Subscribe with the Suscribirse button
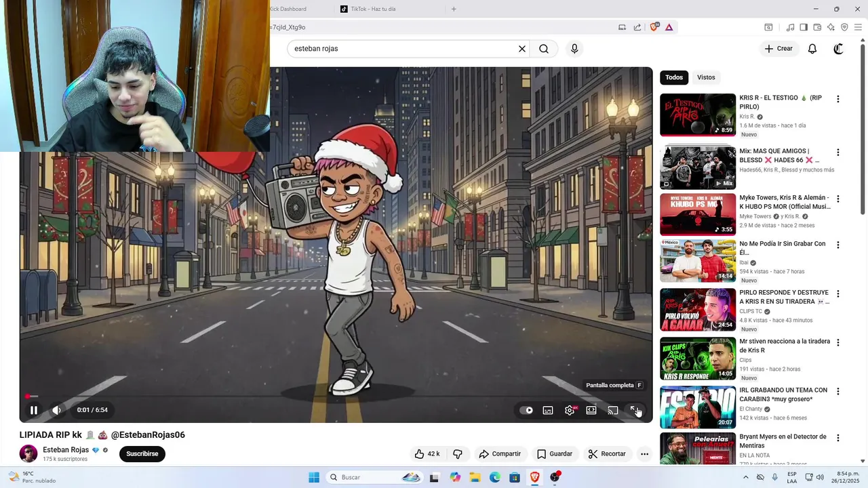This screenshot has height=488, width=868. coord(142,454)
